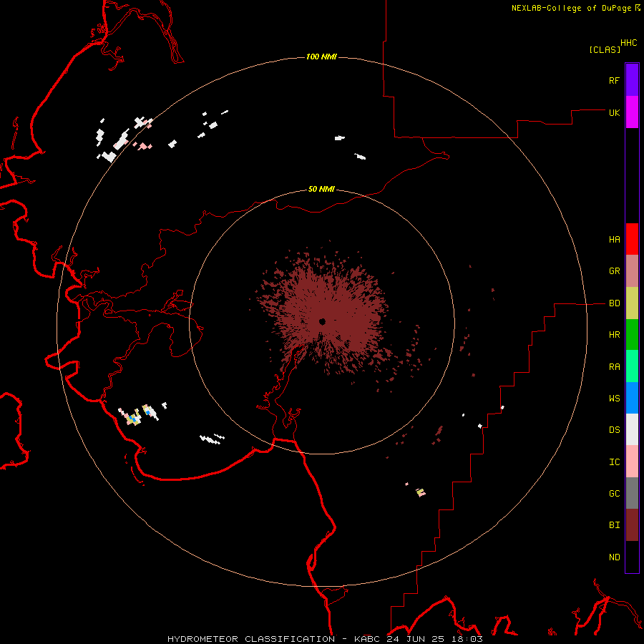Click the GC legend label
Screen dimensions: 644x644
coord(614,493)
